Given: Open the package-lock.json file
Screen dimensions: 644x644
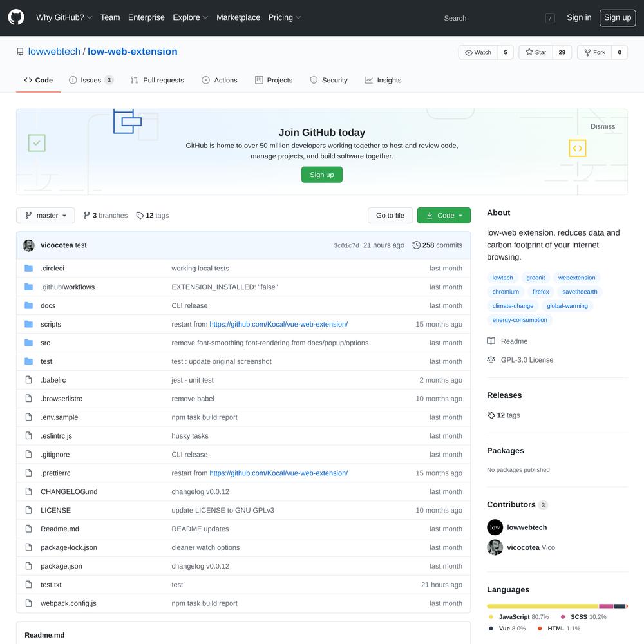Looking at the screenshot, I should tap(69, 547).
